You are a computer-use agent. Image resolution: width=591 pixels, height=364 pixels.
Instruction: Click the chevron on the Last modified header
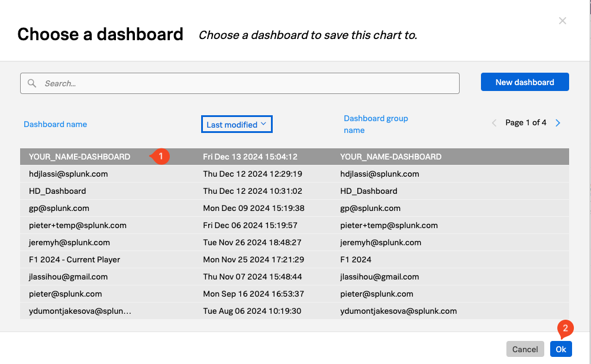[x=264, y=124]
